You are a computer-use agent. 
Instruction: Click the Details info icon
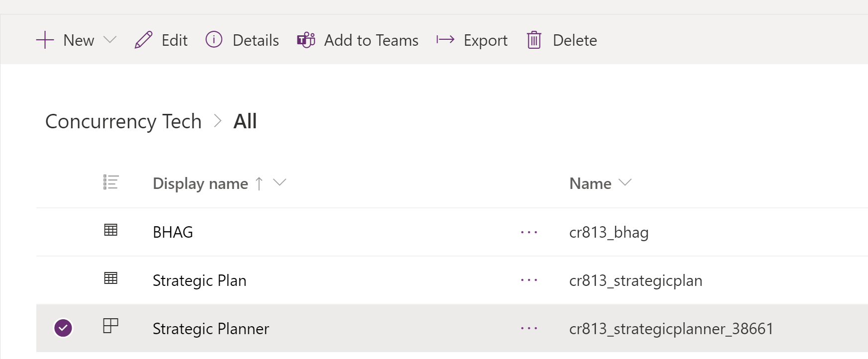coord(214,40)
